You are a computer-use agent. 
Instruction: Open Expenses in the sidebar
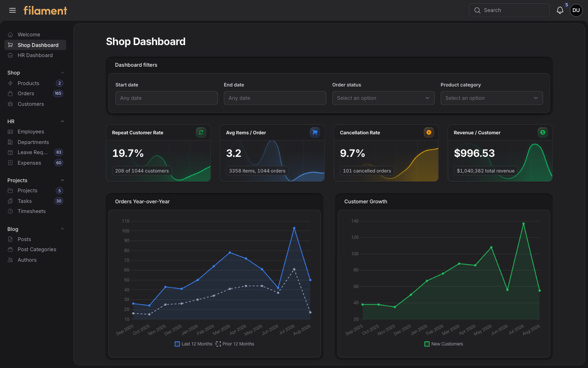[35, 163]
